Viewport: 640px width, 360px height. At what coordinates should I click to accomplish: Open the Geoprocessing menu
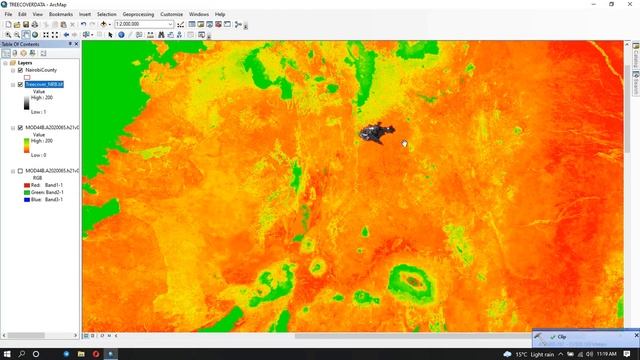[138, 14]
